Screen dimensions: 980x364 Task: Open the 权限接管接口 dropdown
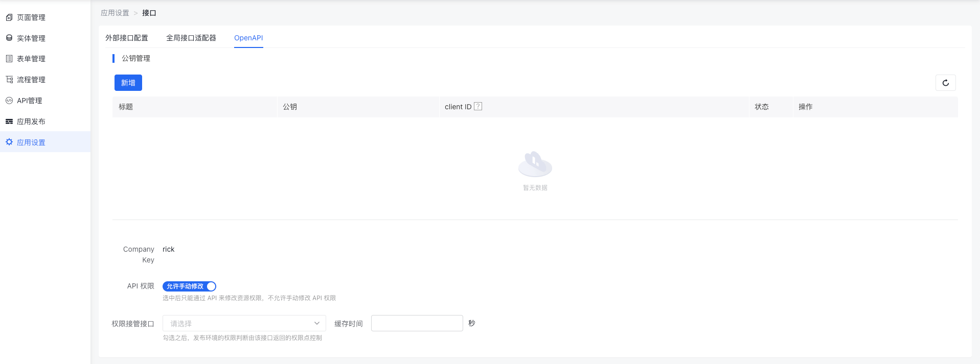[x=238, y=323]
